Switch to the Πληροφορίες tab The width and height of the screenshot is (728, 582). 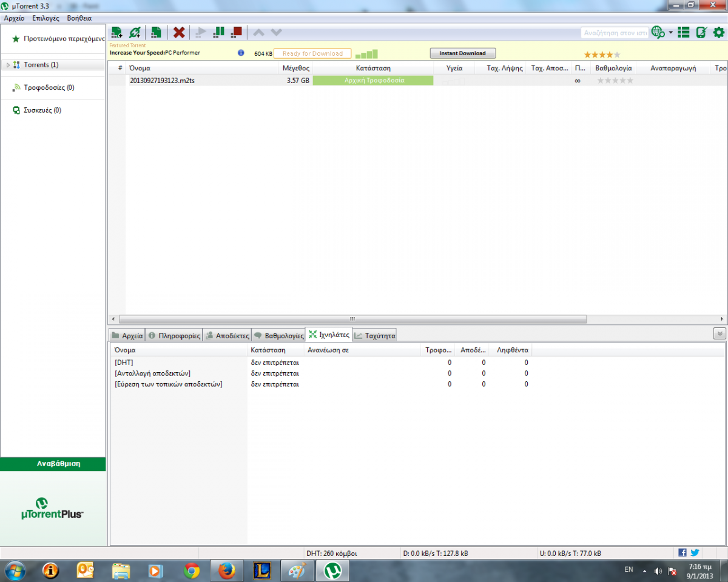[x=174, y=335]
